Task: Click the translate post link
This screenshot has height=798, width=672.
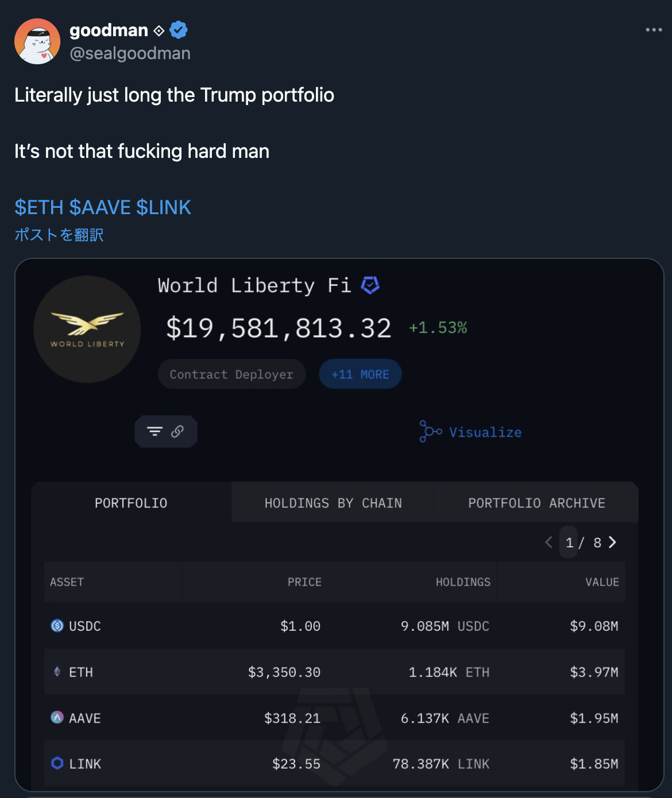Action: point(59,235)
